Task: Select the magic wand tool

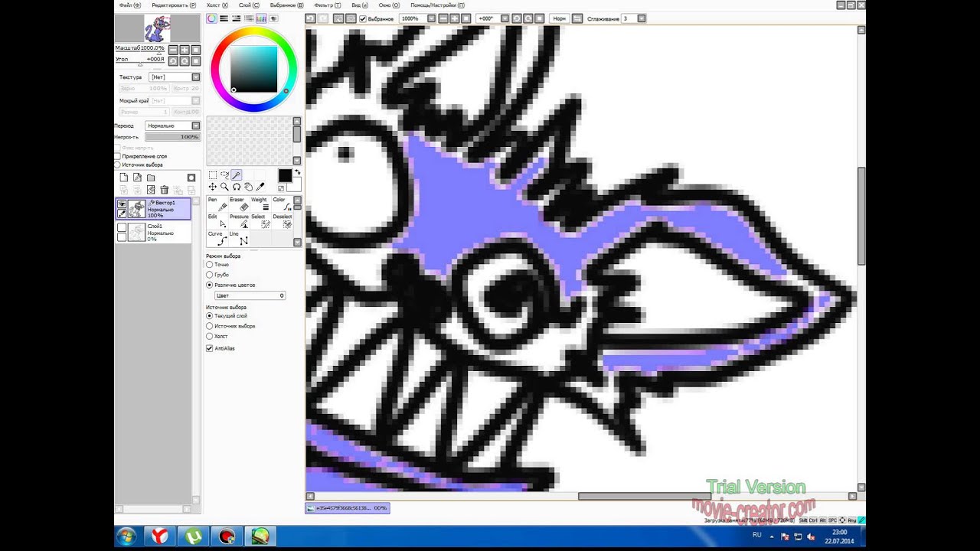Action: pos(237,175)
